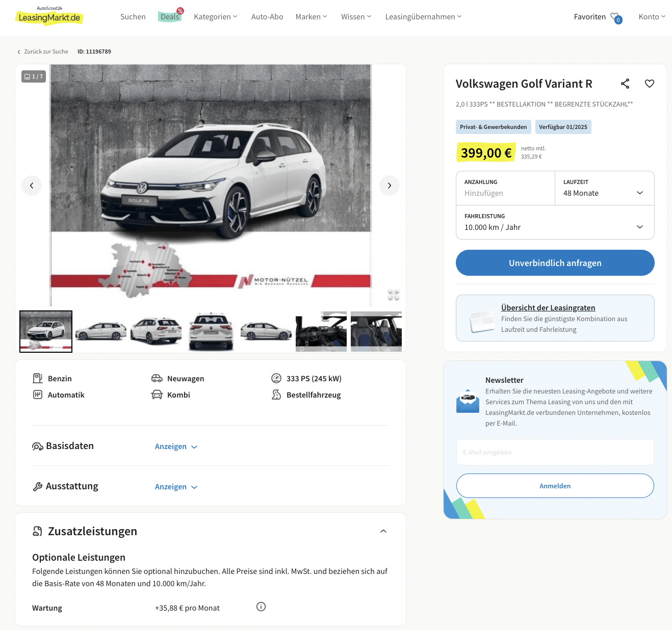This screenshot has width=672, height=630.
Task: Show next gallery image arrow
Action: pos(390,186)
